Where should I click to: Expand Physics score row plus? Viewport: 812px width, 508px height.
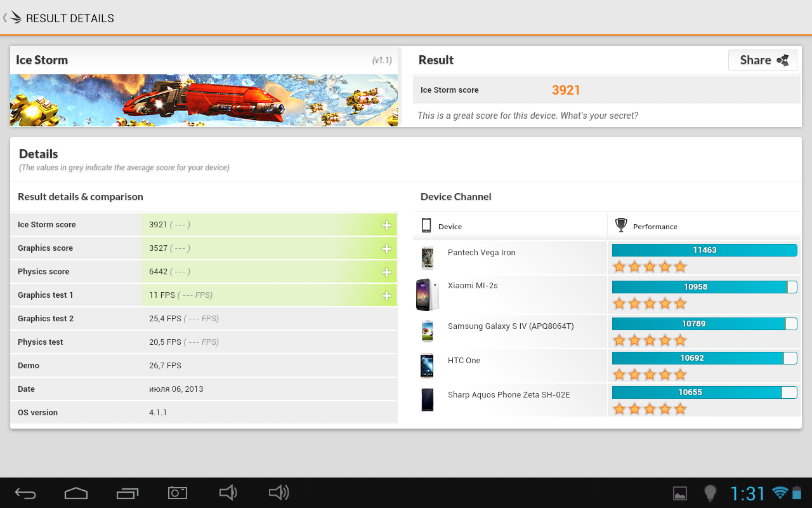click(386, 272)
